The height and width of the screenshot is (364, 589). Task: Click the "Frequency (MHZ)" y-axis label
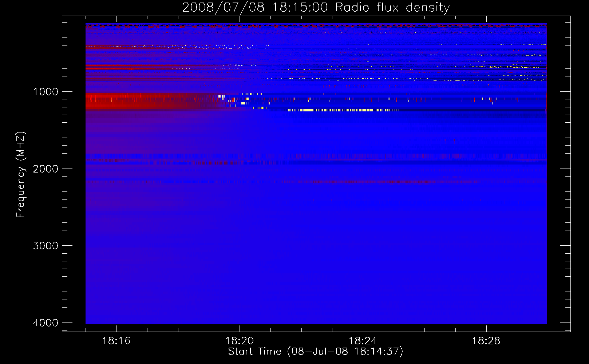[x=21, y=175]
